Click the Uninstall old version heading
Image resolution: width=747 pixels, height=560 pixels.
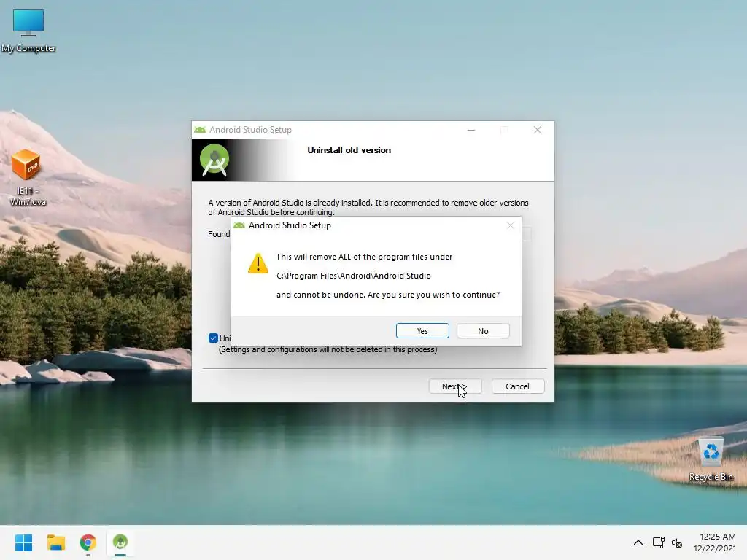coord(349,150)
